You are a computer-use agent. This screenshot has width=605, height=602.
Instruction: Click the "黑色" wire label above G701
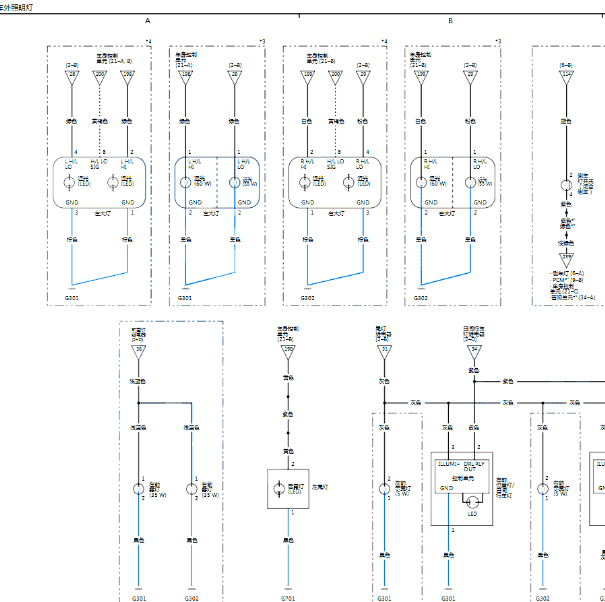[x=288, y=540]
